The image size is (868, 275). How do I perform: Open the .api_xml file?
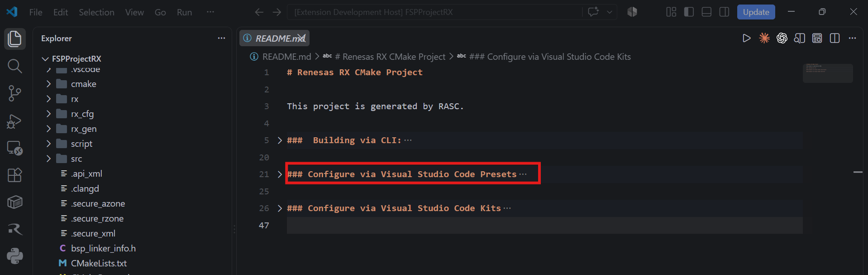(x=86, y=174)
